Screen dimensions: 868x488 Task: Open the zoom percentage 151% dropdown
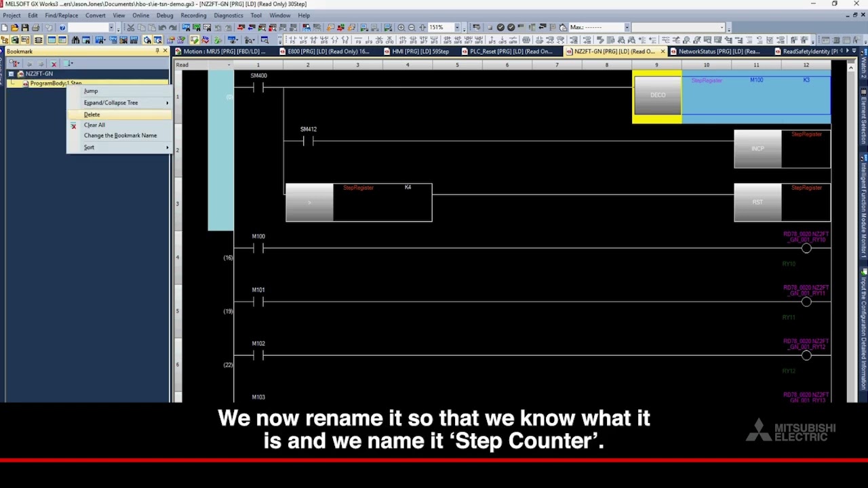point(456,28)
